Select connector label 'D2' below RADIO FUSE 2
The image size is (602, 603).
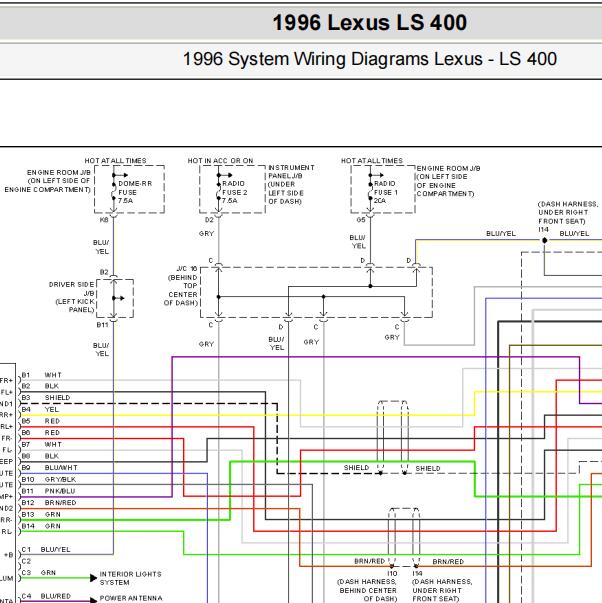tap(209, 220)
